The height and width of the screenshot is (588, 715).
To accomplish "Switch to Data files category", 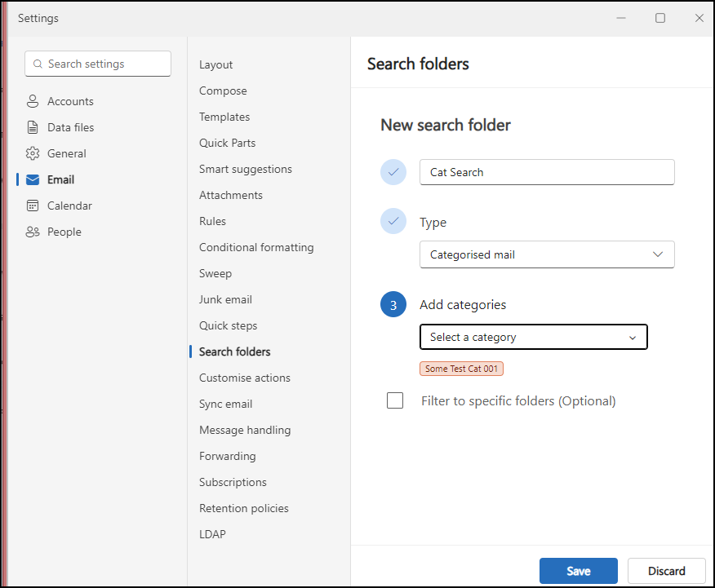I will (71, 127).
